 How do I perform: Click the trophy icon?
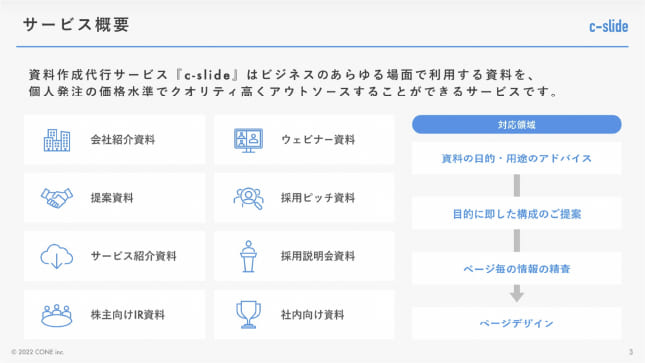pos(248,314)
